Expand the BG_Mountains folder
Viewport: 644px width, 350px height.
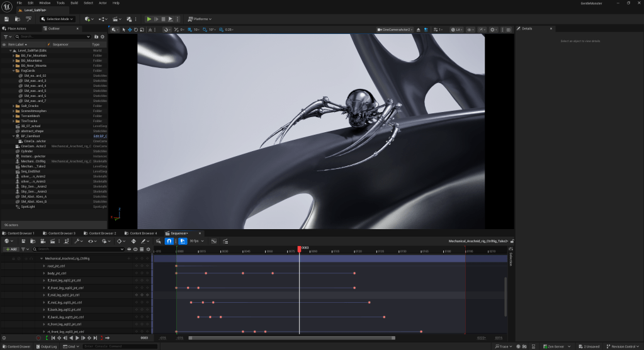14,60
